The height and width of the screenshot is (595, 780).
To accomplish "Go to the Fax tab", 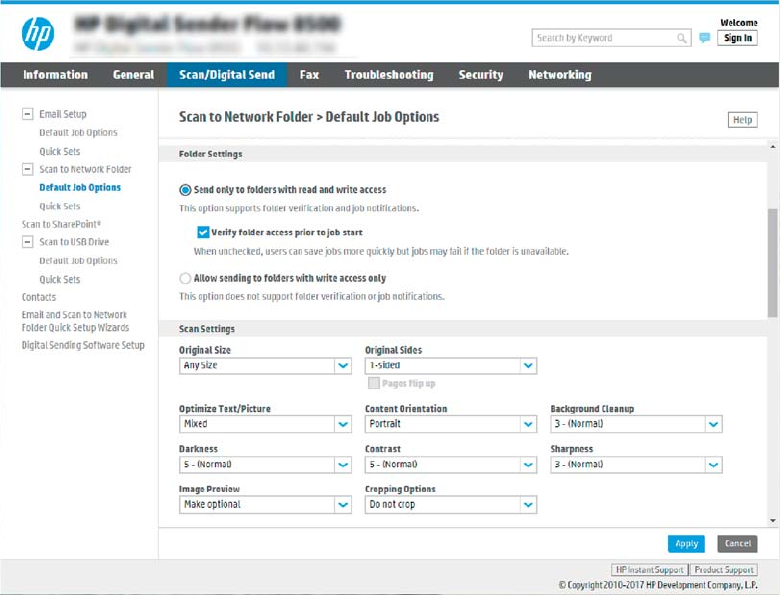I will pos(309,75).
